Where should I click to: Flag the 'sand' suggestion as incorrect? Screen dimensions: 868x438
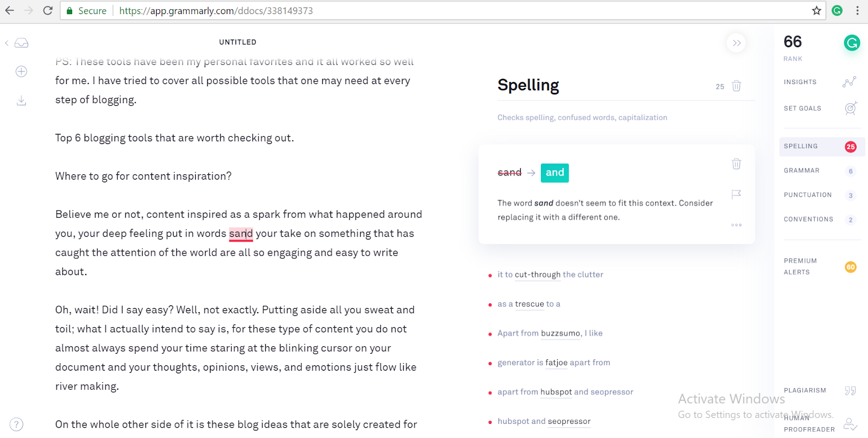tap(736, 194)
